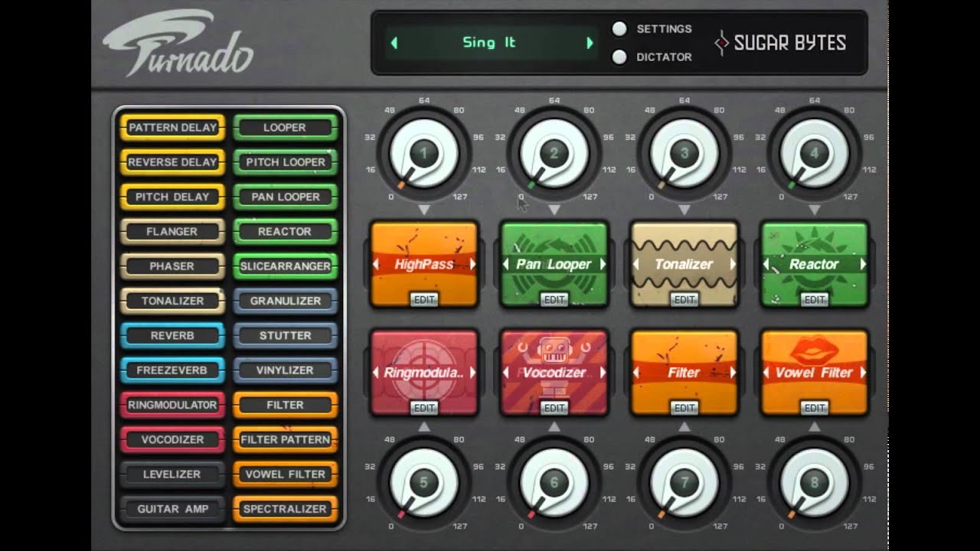Viewport: 980px width, 551px height.
Task: Pick the Stutter effect
Action: (x=285, y=335)
